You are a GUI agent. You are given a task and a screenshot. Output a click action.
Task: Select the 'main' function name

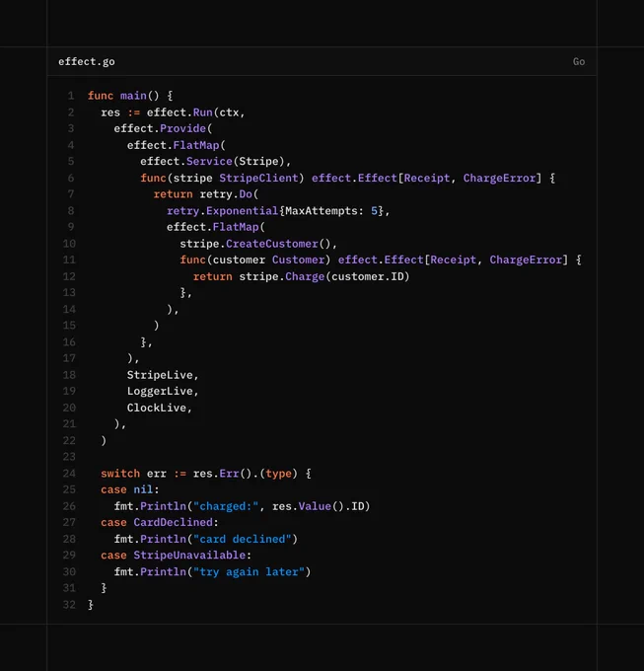point(133,96)
